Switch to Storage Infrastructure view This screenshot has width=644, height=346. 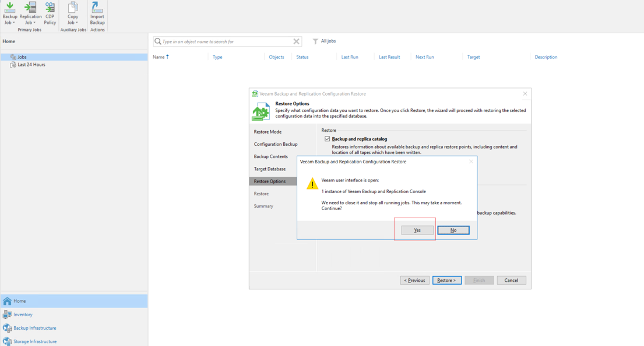tap(35, 341)
